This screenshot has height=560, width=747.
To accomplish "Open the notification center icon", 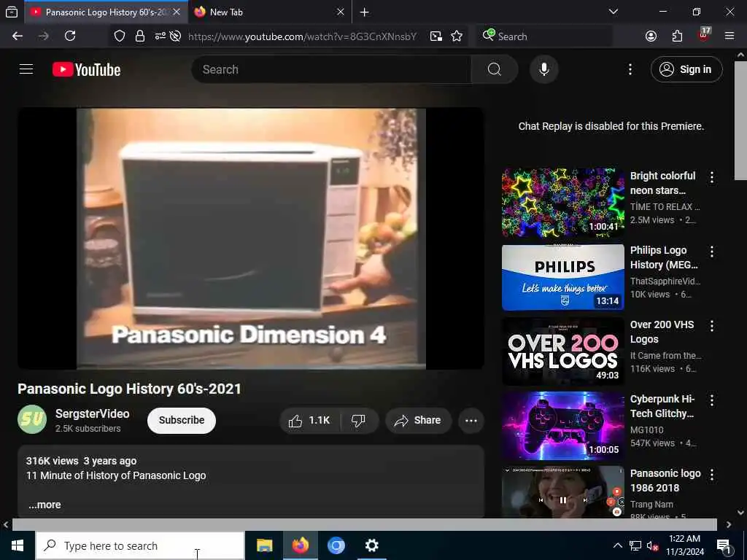I will click(724, 545).
